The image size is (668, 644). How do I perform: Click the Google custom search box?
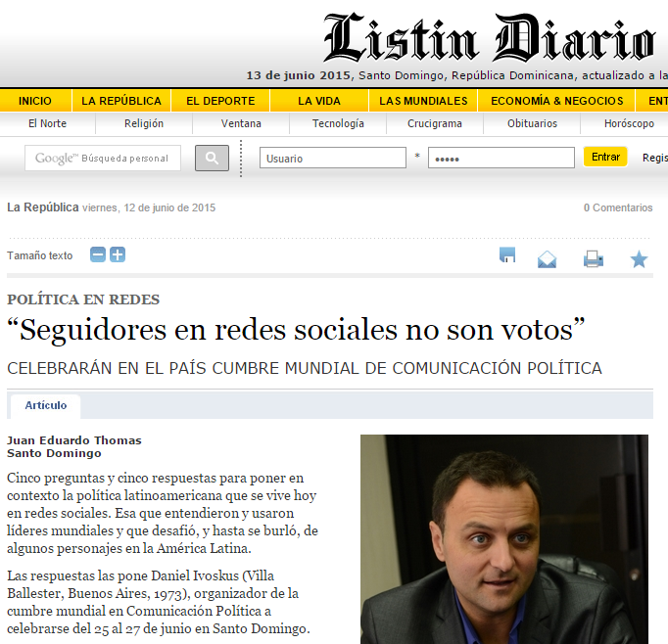103,158
